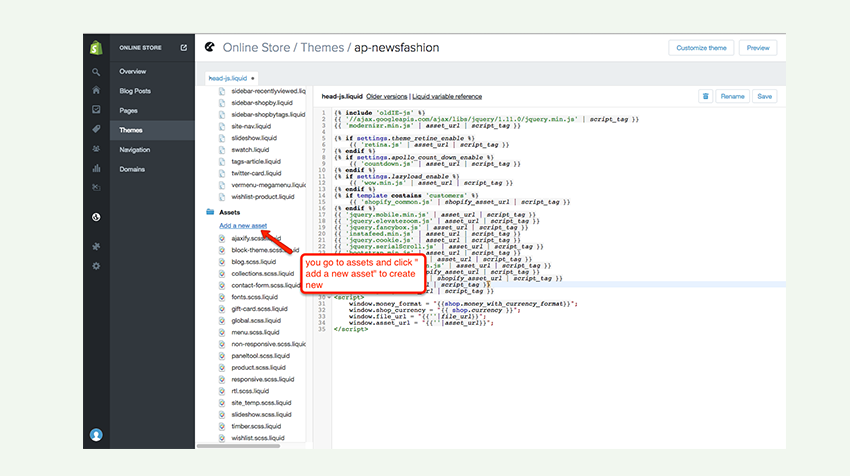
Task: Open paneltool.scss.liquid asset
Action: pyautogui.click(x=261, y=356)
